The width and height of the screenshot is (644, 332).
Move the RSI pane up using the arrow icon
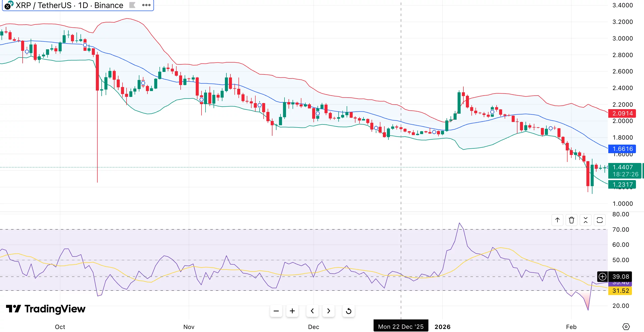point(557,220)
